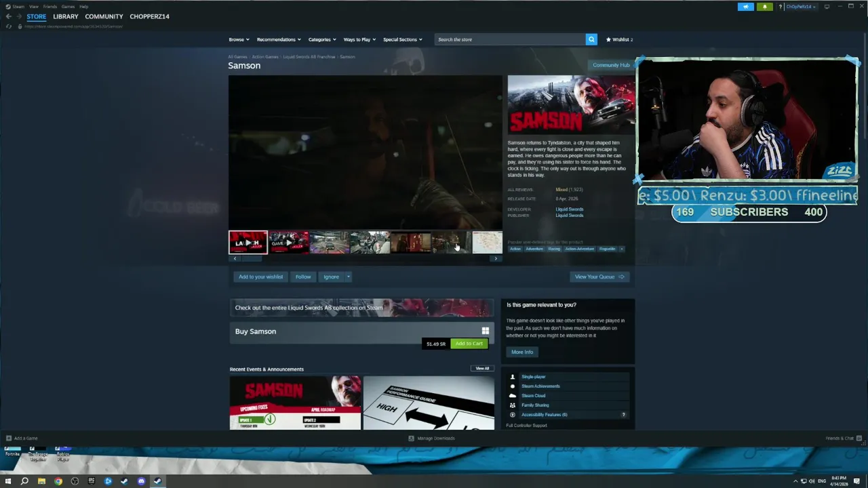Open Liquid Swords AB Franchise breadcrumb
This screenshot has height=488, width=868.
tap(309, 57)
